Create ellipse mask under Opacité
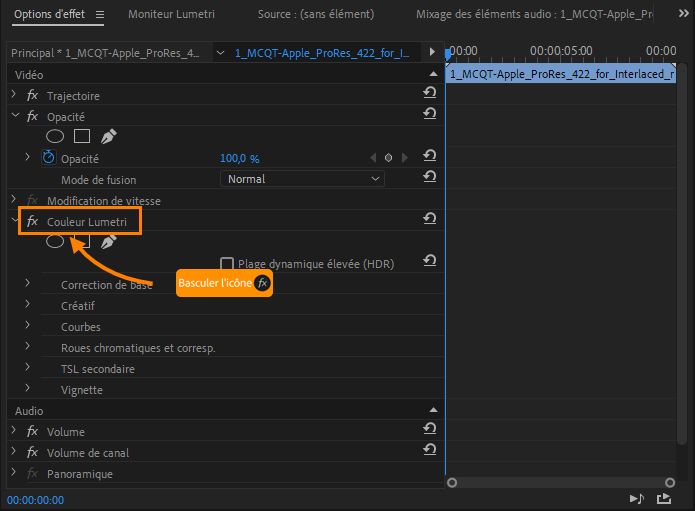 (55, 136)
